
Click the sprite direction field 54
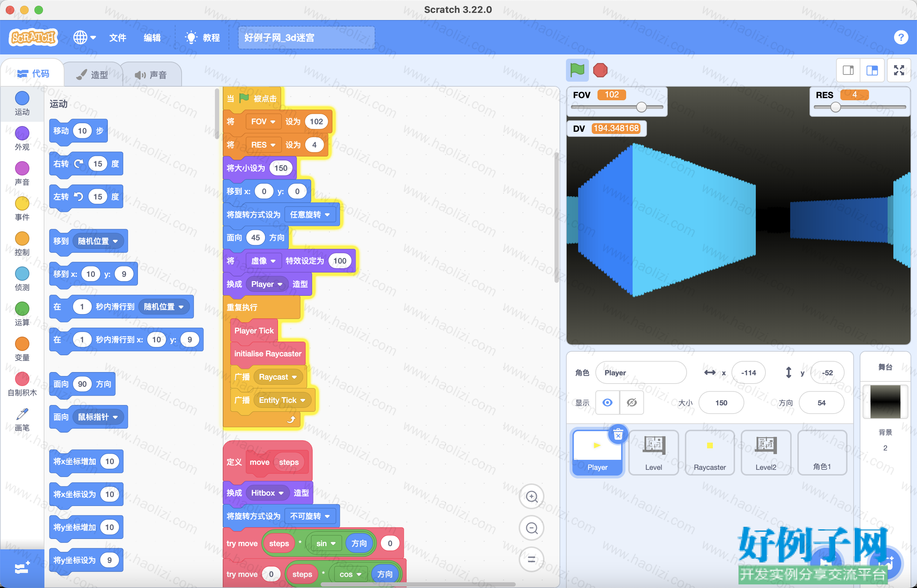click(x=821, y=403)
